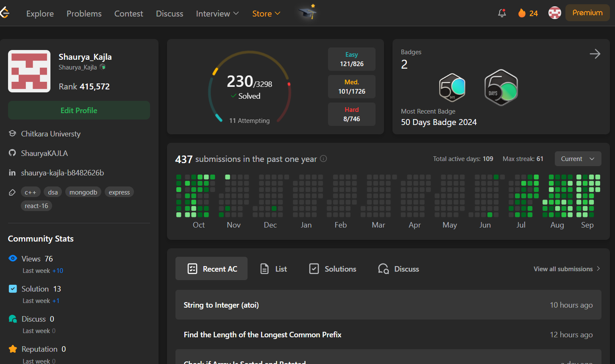
Task: Click the View all submissions link
Action: [x=567, y=269]
